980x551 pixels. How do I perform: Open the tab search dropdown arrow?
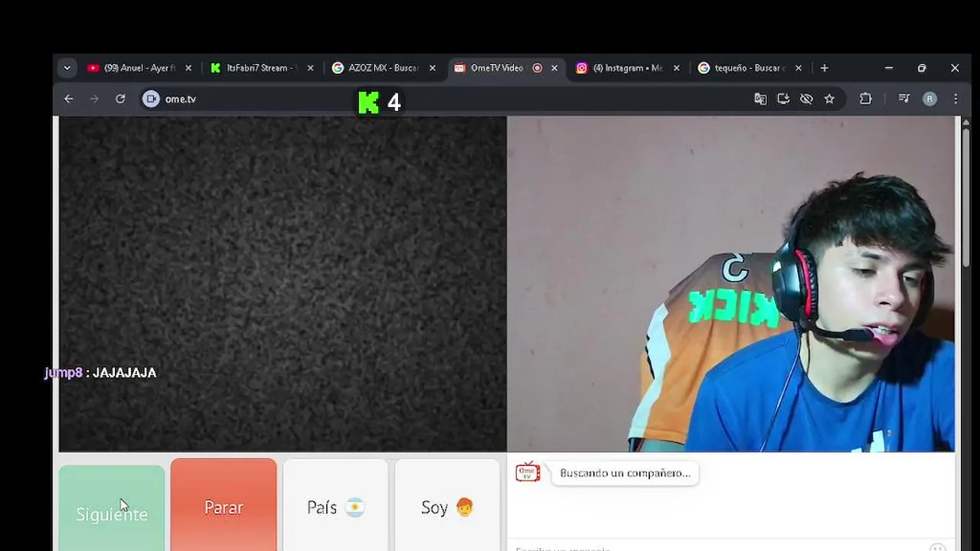[67, 68]
